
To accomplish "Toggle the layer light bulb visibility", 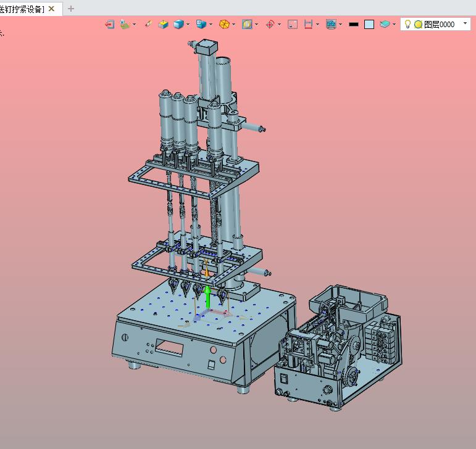I will click(x=407, y=24).
